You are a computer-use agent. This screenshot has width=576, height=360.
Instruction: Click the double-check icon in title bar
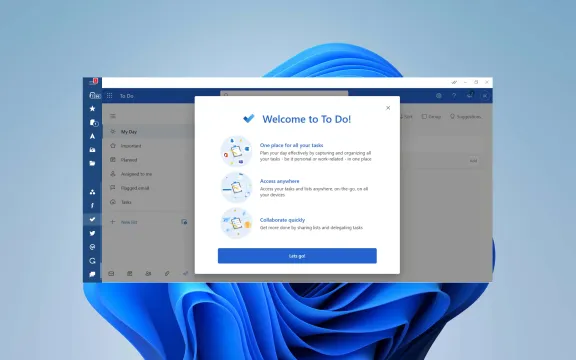pyautogui.click(x=454, y=82)
